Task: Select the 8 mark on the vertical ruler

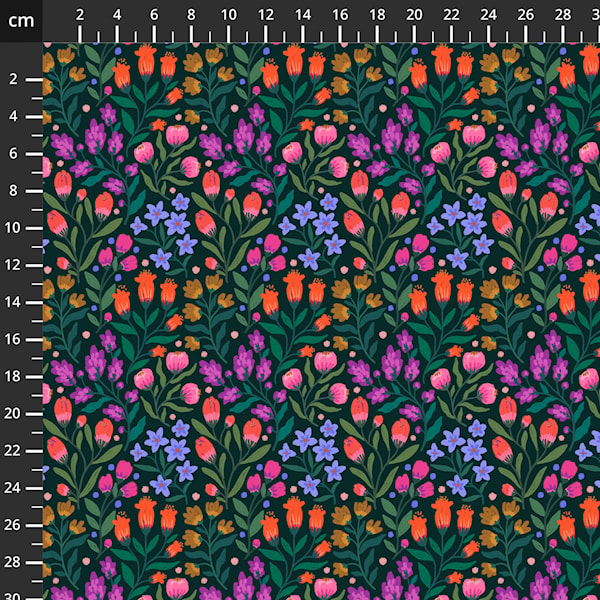Action: tap(13, 191)
